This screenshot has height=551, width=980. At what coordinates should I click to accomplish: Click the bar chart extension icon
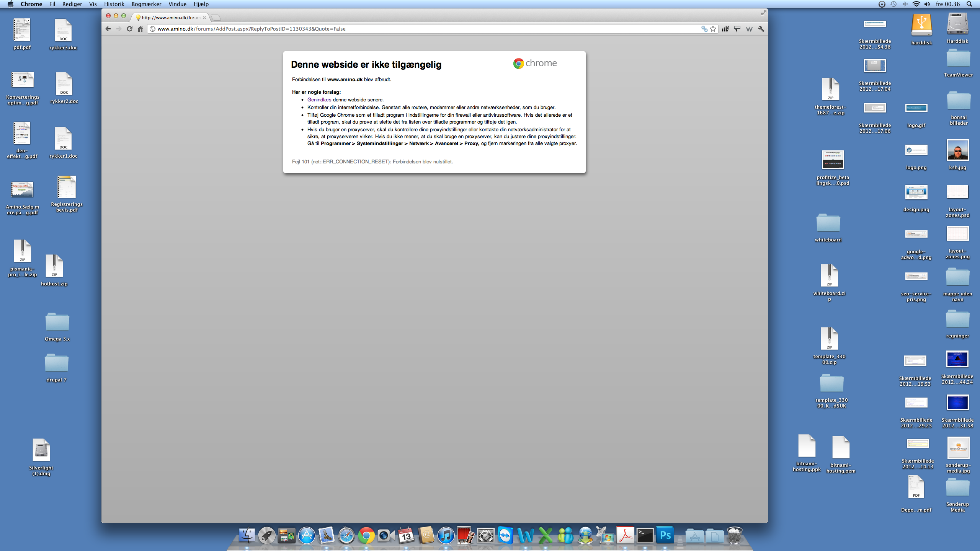(x=725, y=29)
